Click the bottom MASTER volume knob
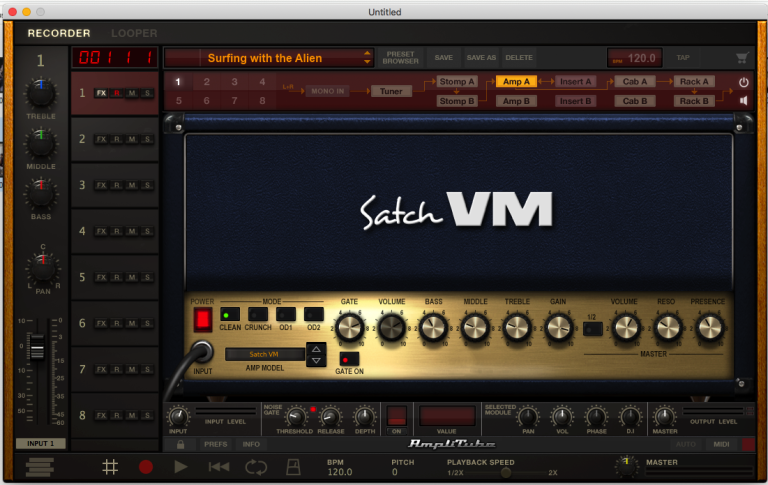This screenshot has height=485, width=768. [x=626, y=466]
